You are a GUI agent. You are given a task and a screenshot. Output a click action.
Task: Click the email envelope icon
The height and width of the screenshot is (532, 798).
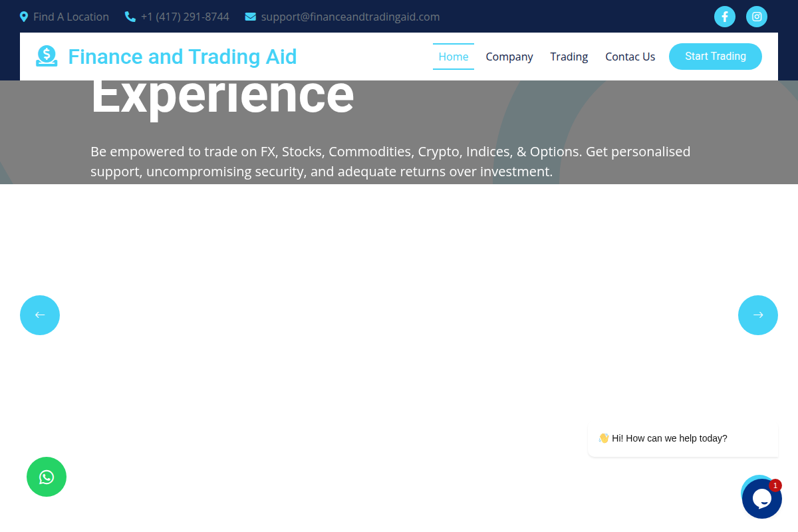(251, 17)
